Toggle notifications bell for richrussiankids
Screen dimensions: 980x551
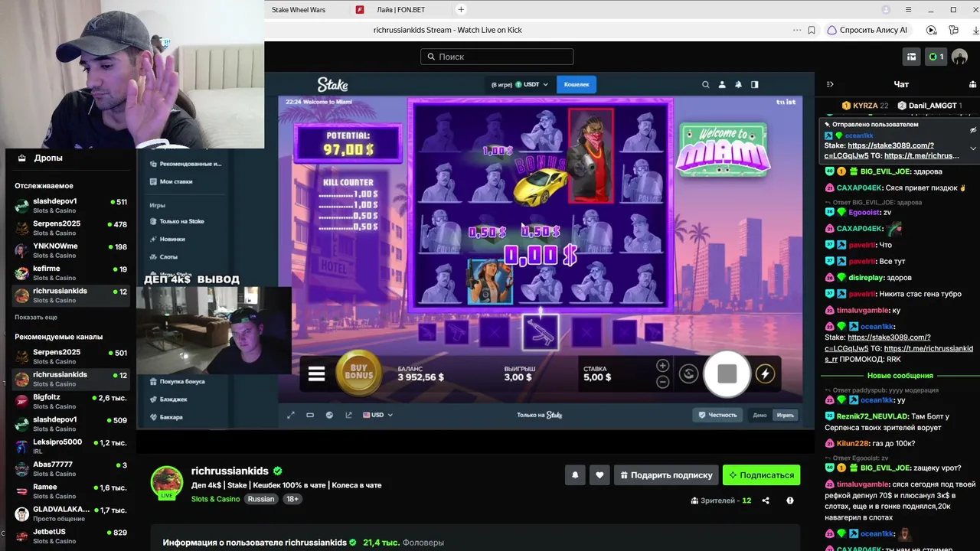[575, 475]
